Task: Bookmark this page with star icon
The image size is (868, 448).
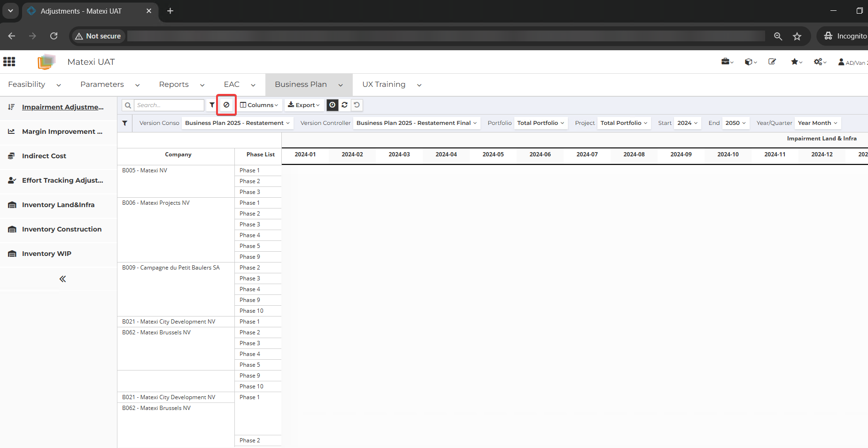Action: (x=797, y=36)
